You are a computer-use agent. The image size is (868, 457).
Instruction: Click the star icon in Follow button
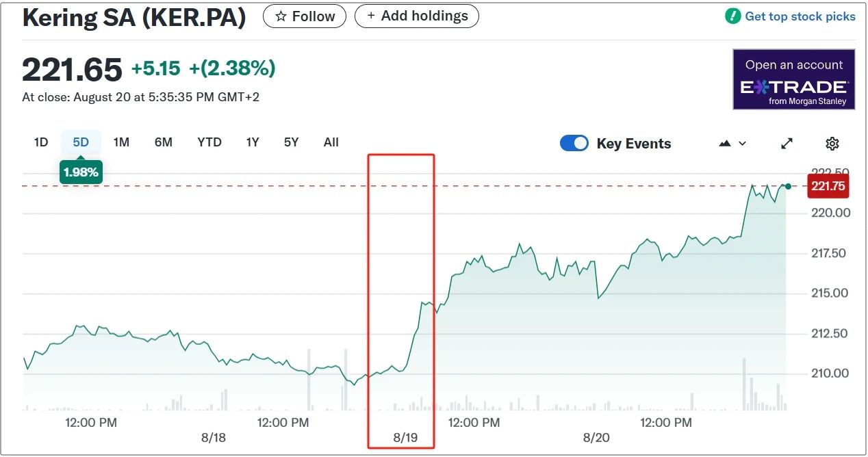[x=281, y=16]
